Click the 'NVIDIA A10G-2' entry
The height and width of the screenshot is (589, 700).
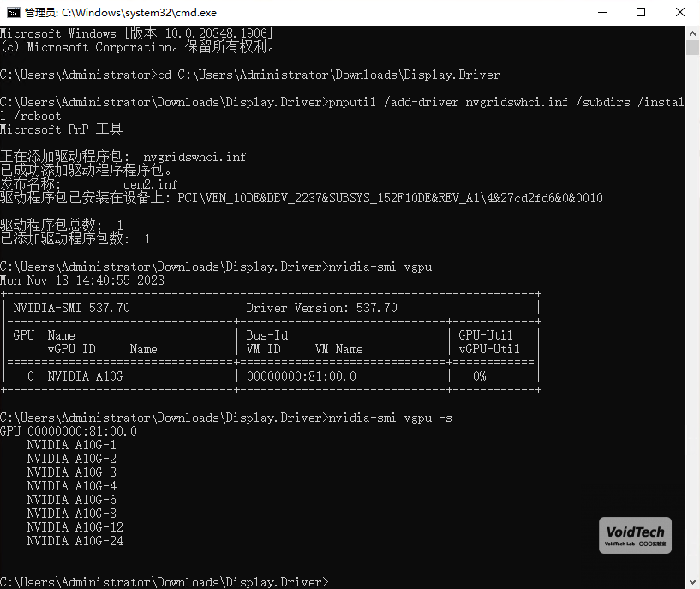coord(72,459)
